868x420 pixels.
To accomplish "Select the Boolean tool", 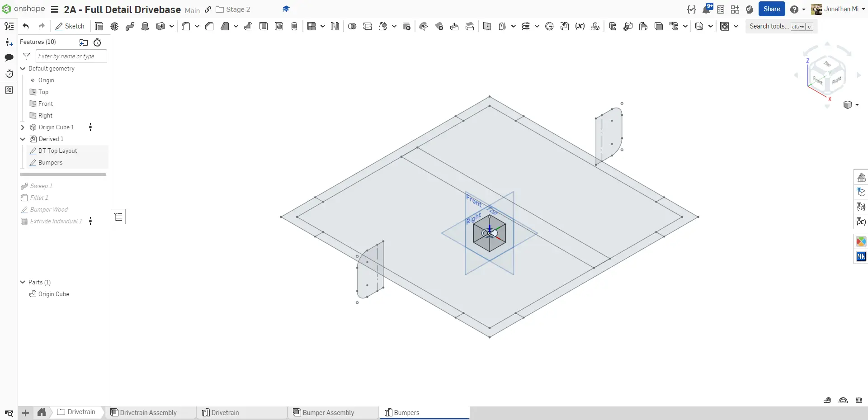I will (352, 26).
